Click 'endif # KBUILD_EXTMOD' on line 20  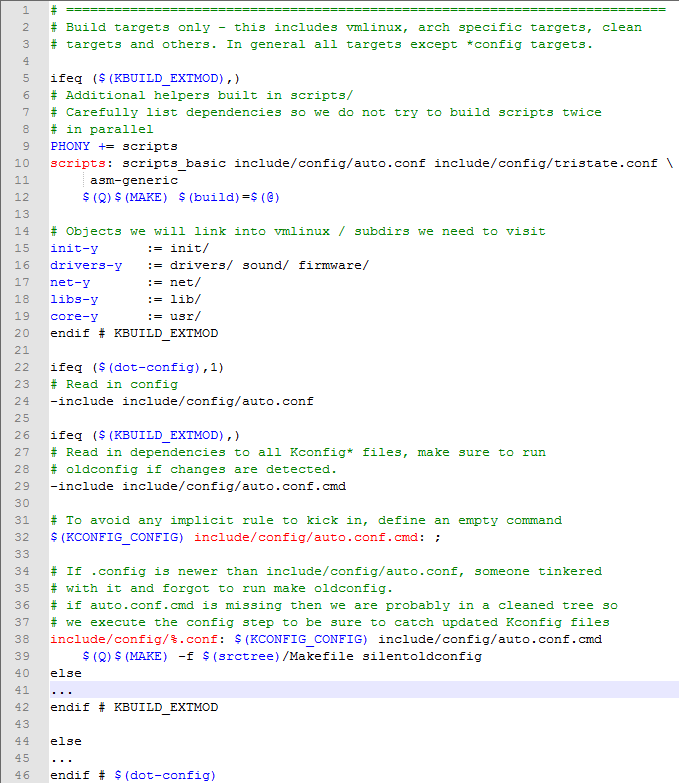click(134, 333)
